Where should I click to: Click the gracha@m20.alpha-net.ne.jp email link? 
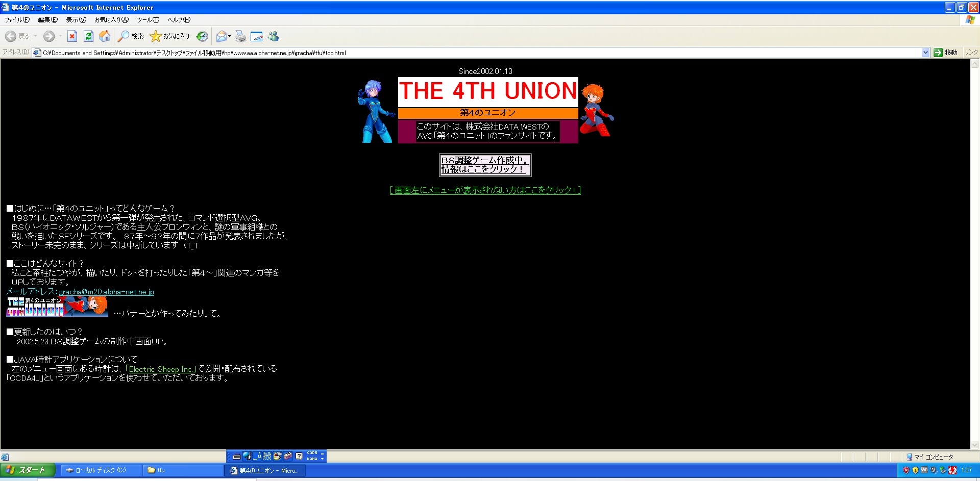[x=107, y=292]
